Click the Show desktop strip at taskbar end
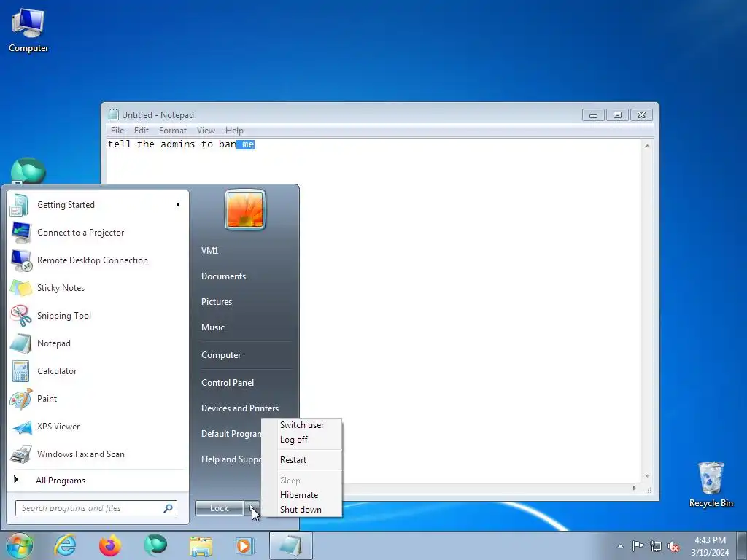The width and height of the screenshot is (747, 560). 742,545
